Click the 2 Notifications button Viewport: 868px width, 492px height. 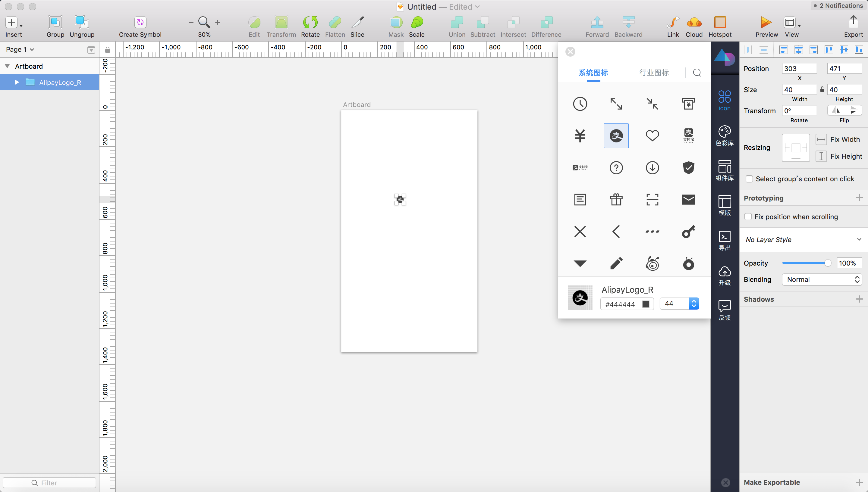pos(838,6)
